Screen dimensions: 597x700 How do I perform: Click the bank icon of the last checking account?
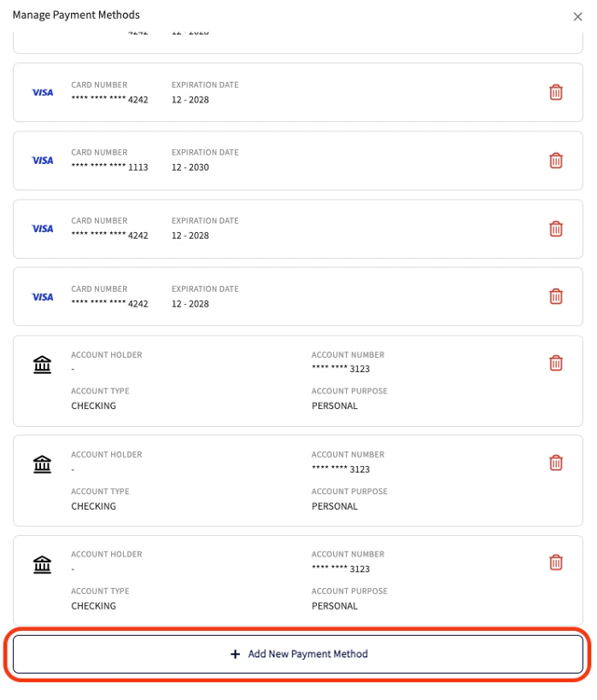point(42,564)
